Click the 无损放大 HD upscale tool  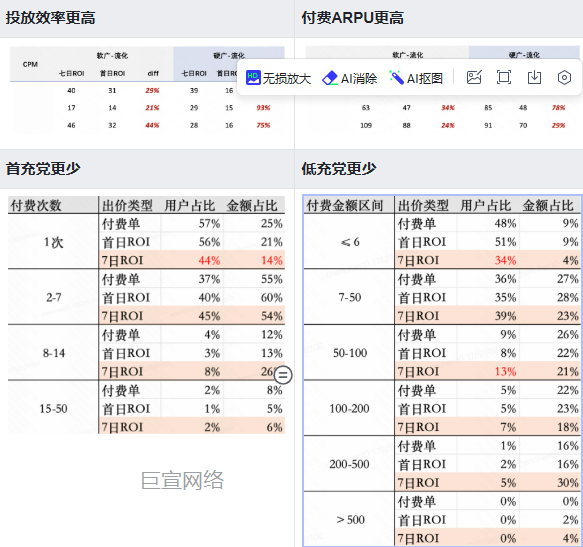[278, 78]
